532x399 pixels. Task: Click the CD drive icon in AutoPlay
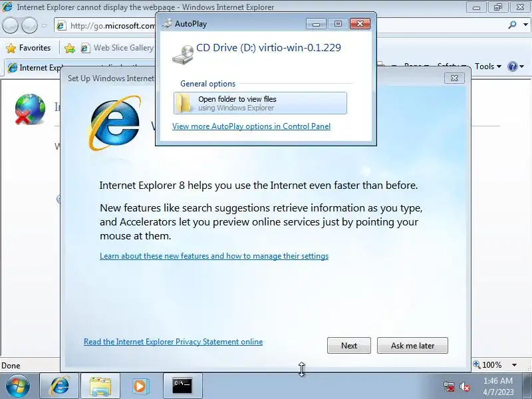(x=183, y=55)
